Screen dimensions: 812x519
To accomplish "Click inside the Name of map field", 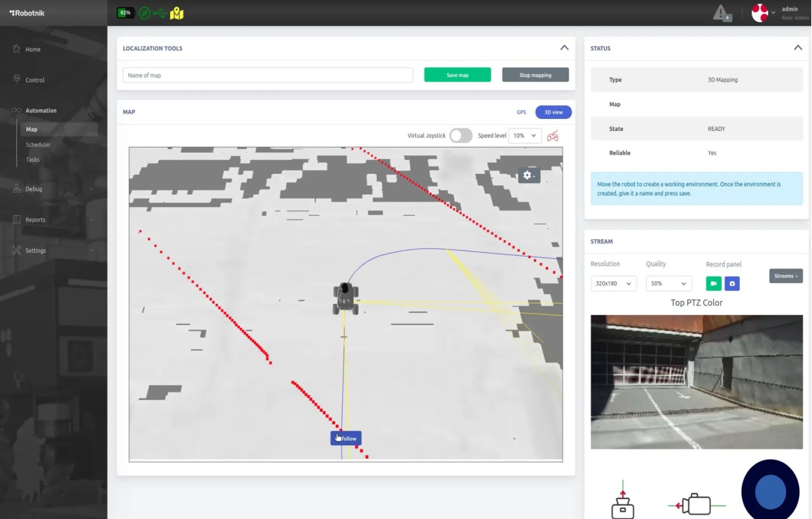I will [268, 75].
